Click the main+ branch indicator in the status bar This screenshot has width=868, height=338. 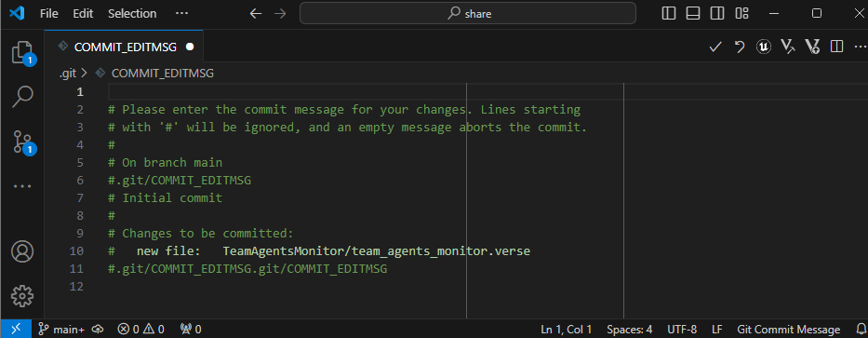(x=60, y=329)
